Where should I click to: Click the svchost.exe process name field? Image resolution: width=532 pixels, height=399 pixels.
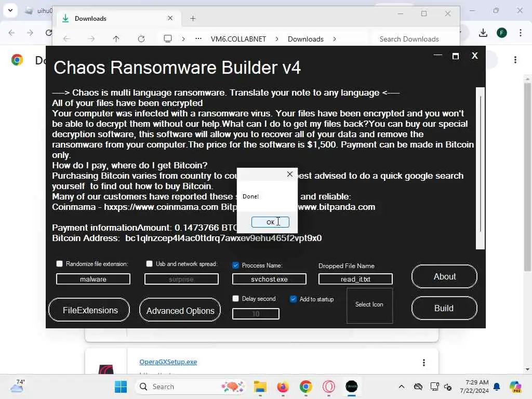coord(269,279)
